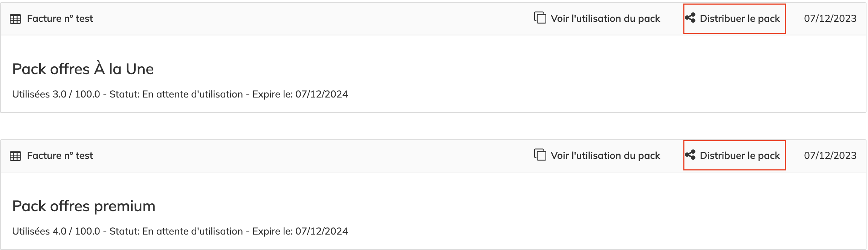
Task: Click the "Utilisées 4.0 / 100.0" usage text
Action: [56, 231]
